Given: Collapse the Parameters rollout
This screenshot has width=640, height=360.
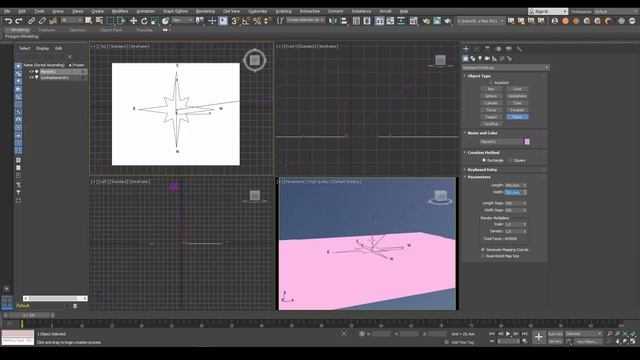Looking at the screenshot, I should pos(478,177).
